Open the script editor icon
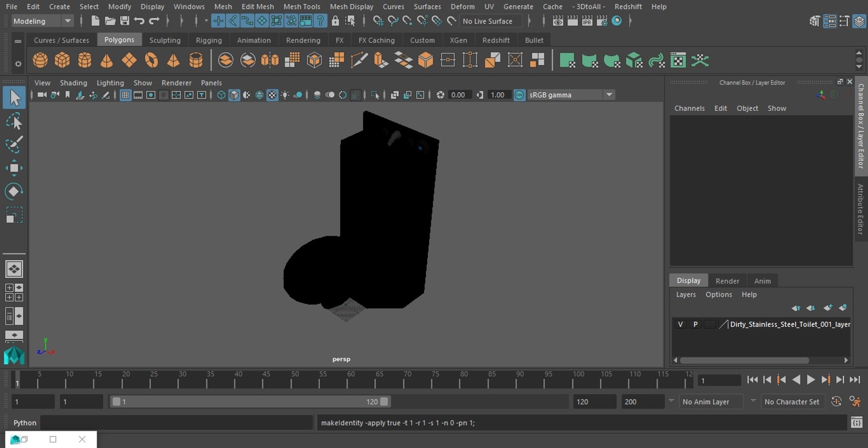The width and height of the screenshot is (868, 448). pyautogui.click(x=856, y=423)
